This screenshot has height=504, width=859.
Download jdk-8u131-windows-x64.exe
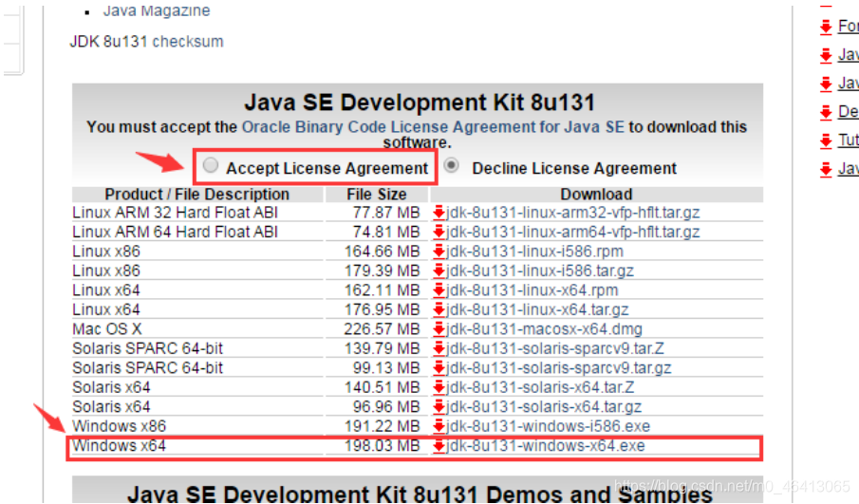(x=546, y=446)
